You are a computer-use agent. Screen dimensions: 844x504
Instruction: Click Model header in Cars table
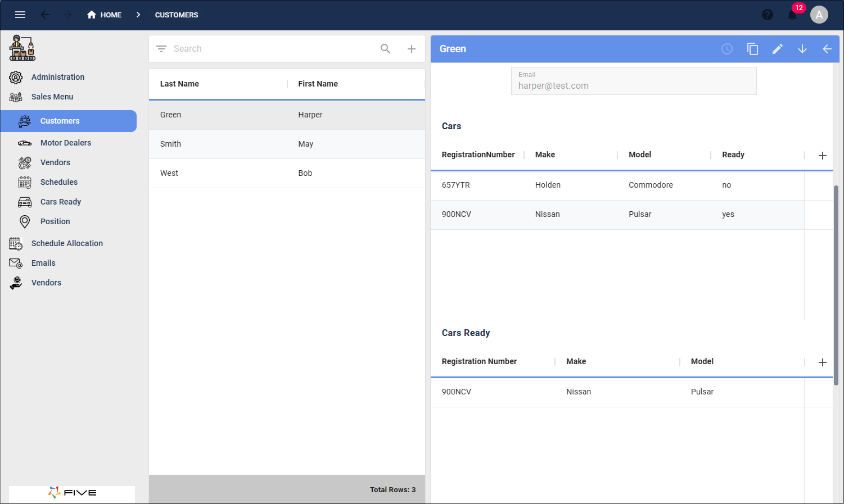(640, 155)
